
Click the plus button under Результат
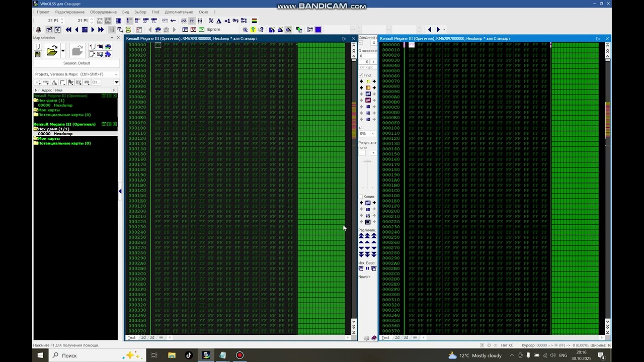[373, 153]
